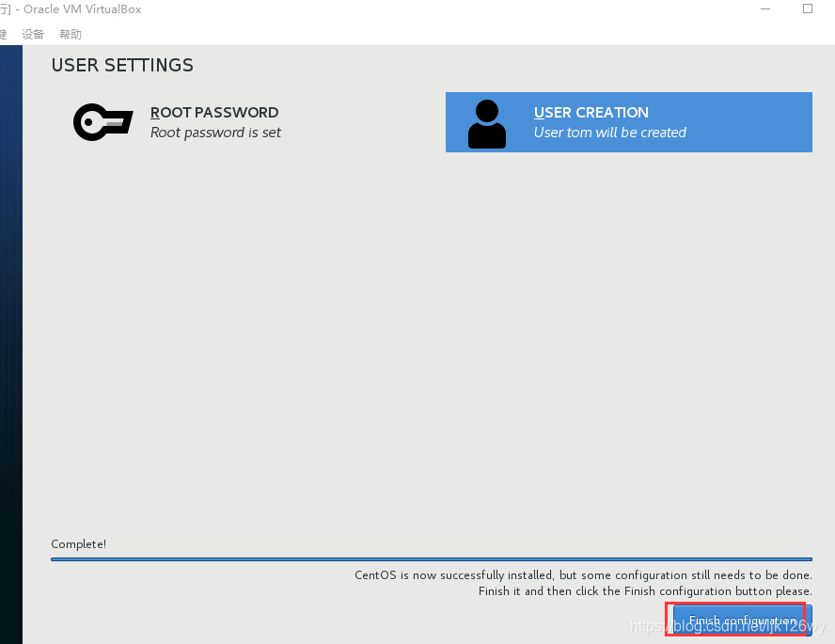The height and width of the screenshot is (644, 835).
Task: Open the 帮助 menu
Action: [71, 35]
